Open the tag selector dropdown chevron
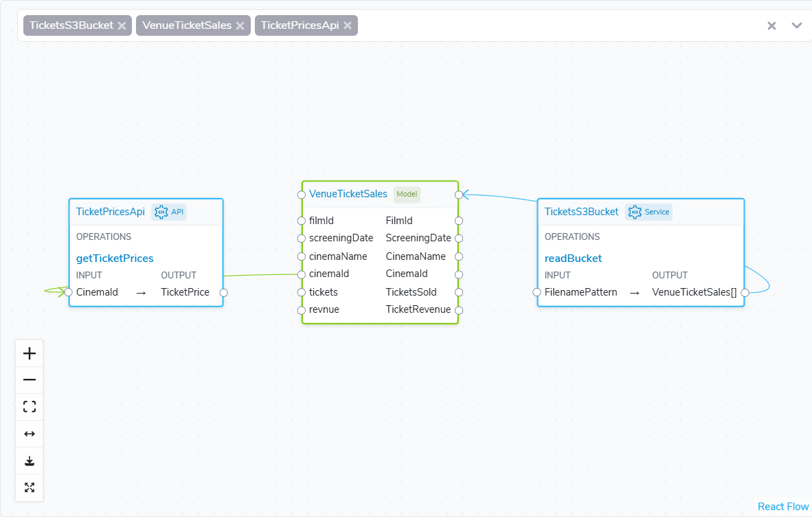 point(796,25)
